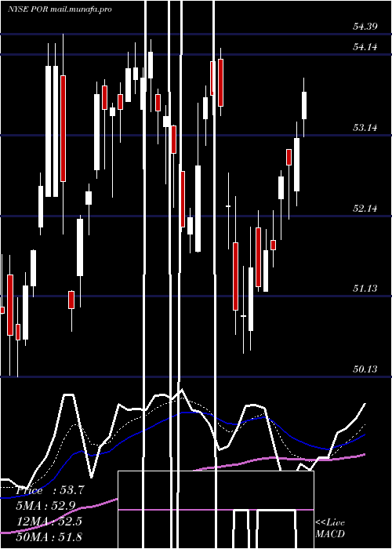Click the 51.13 price level label
Screen dimensions: 392x549
(x=365, y=288)
